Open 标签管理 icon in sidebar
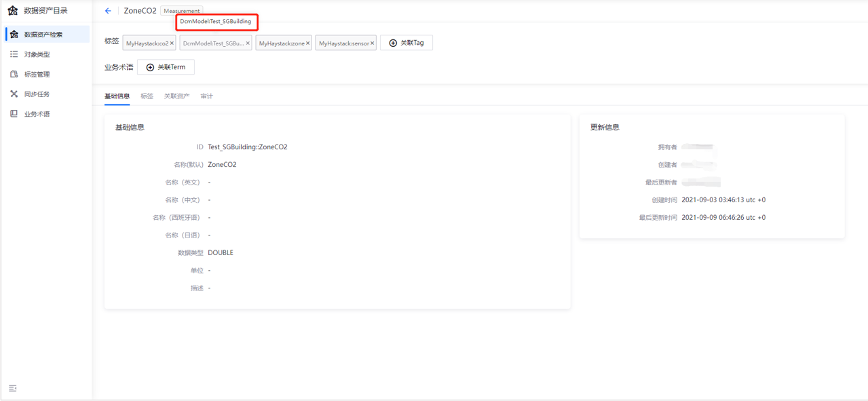868x401 pixels. click(14, 74)
